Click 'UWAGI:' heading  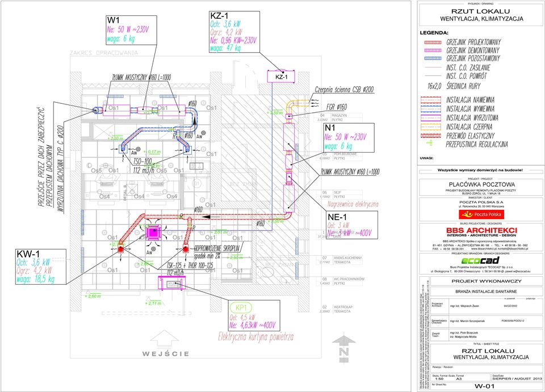coord(426,158)
